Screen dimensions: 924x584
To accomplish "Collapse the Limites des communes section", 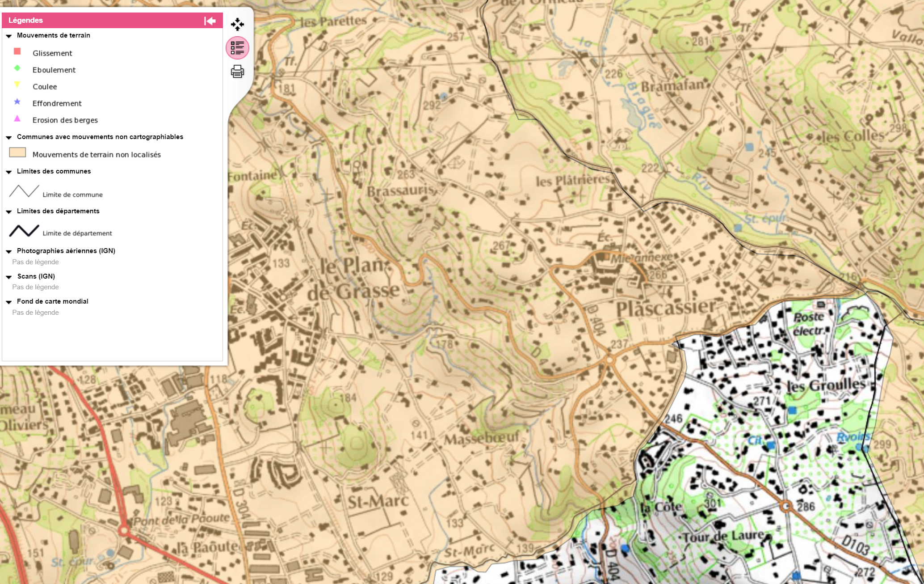I will pyautogui.click(x=8, y=172).
